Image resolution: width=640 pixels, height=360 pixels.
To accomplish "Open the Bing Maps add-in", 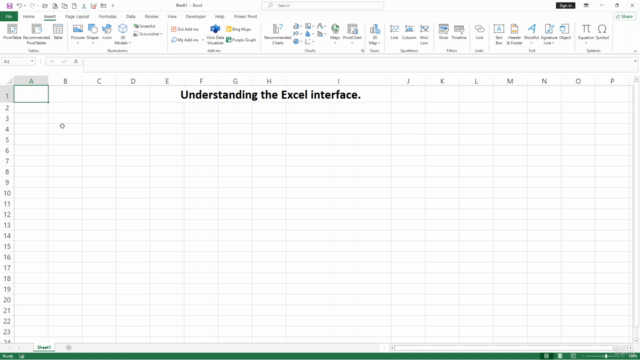I will click(239, 29).
